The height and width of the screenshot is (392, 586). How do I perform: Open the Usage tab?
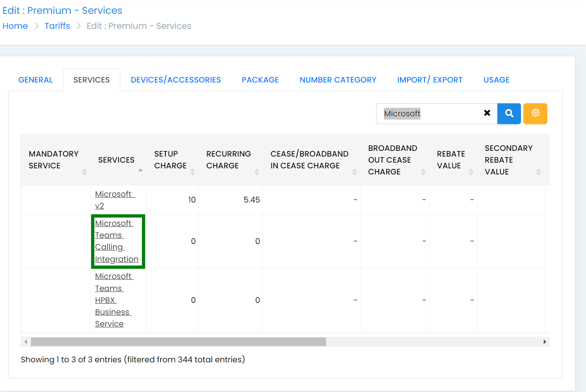point(497,80)
